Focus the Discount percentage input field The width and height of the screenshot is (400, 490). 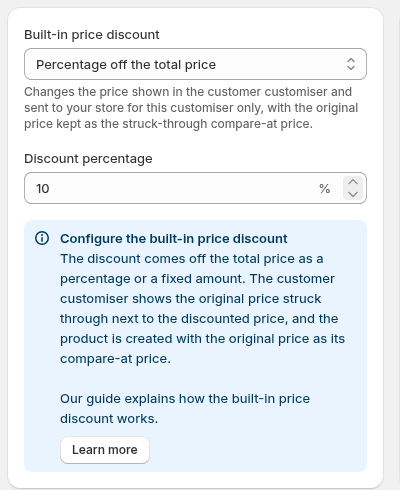(195, 188)
